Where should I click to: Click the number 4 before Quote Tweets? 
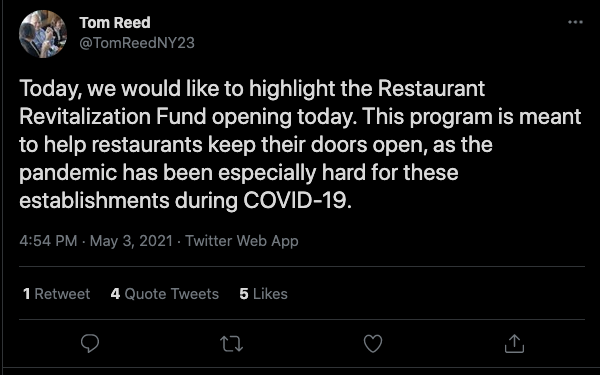(115, 294)
